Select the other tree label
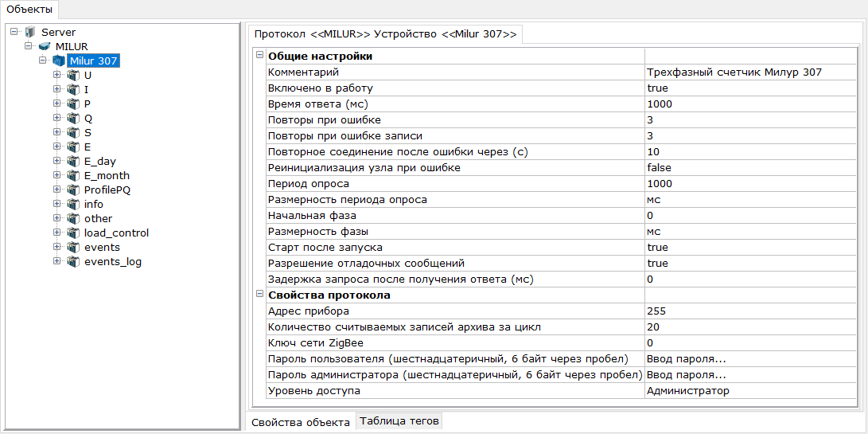The height and width of the screenshot is (434, 868). coord(98,219)
